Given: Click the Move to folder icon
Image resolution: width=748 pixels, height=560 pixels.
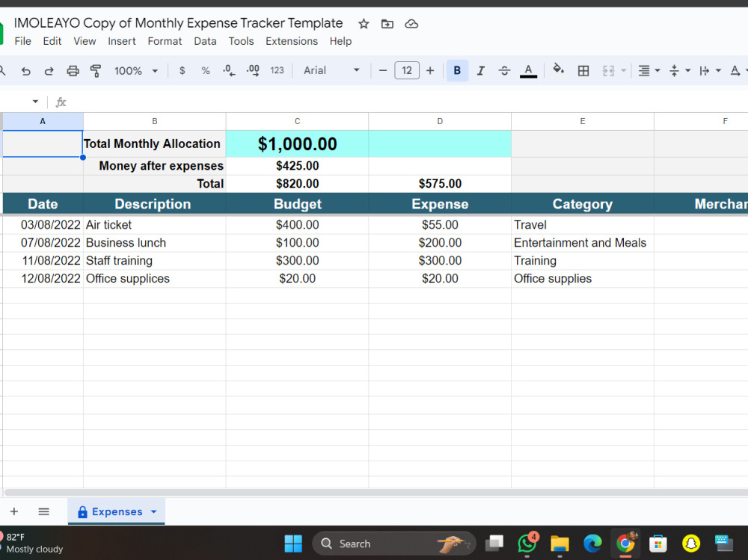Looking at the screenshot, I should [387, 24].
